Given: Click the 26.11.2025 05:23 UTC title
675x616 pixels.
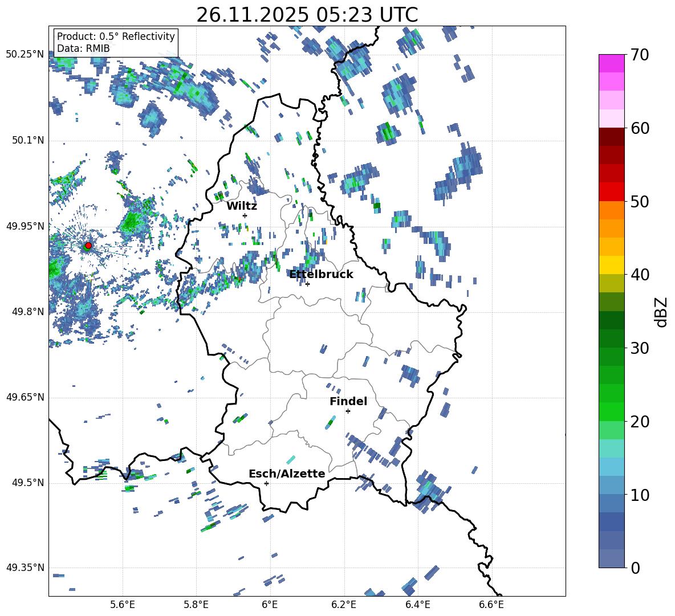Looking at the screenshot, I should pos(307,15).
